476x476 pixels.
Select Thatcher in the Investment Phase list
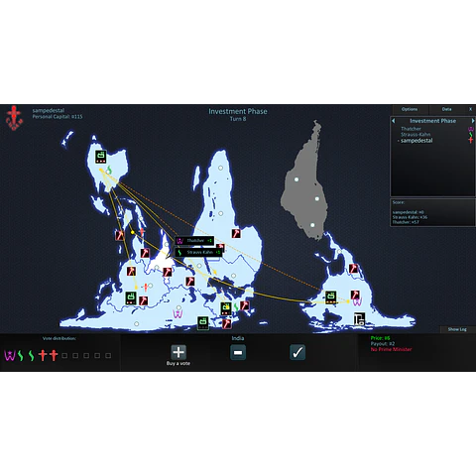pos(411,129)
